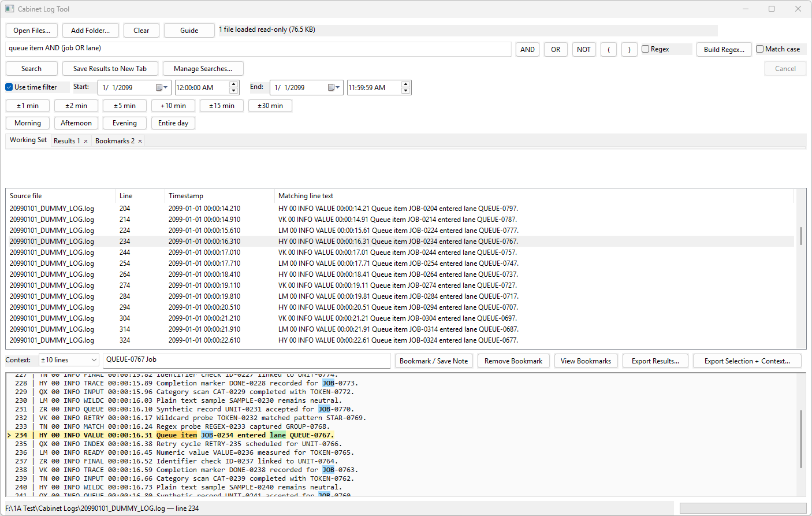Screen dimensions: 812x516
Task: Sort by the Timestamp column header
Action: tap(219, 196)
